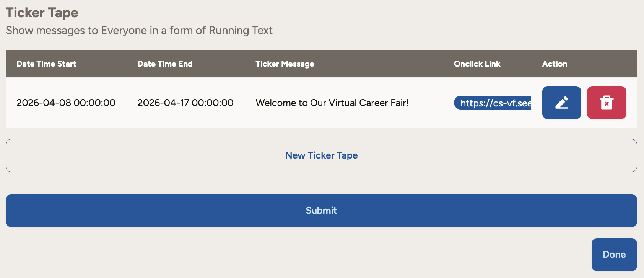Open the https://cs-vf.see onclick link
644x278 pixels.
point(493,103)
